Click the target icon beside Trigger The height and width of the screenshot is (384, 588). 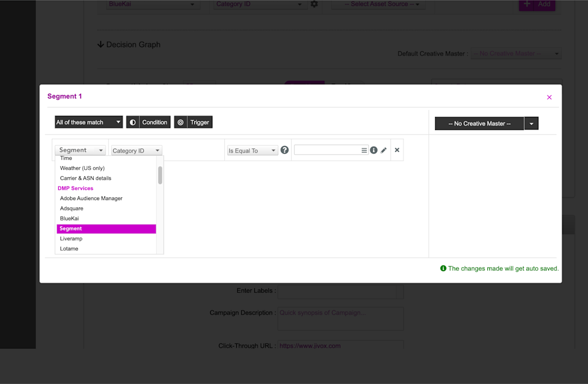pos(180,122)
